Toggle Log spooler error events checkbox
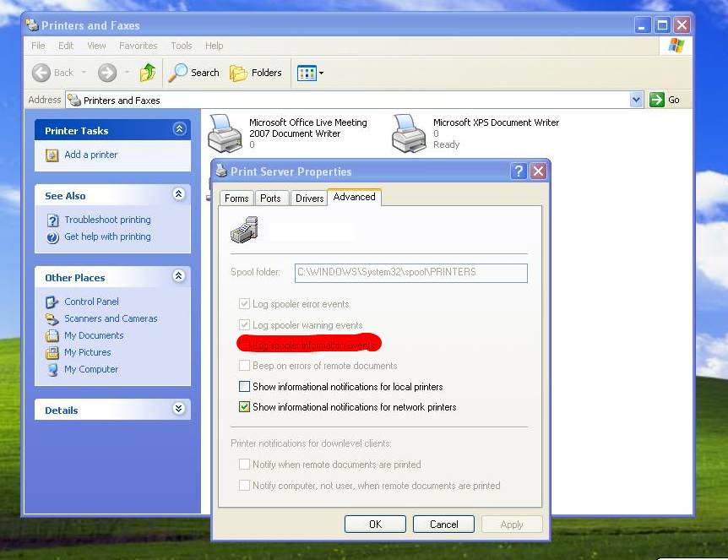Screen dimensions: 728x560 pyautogui.click(x=244, y=304)
